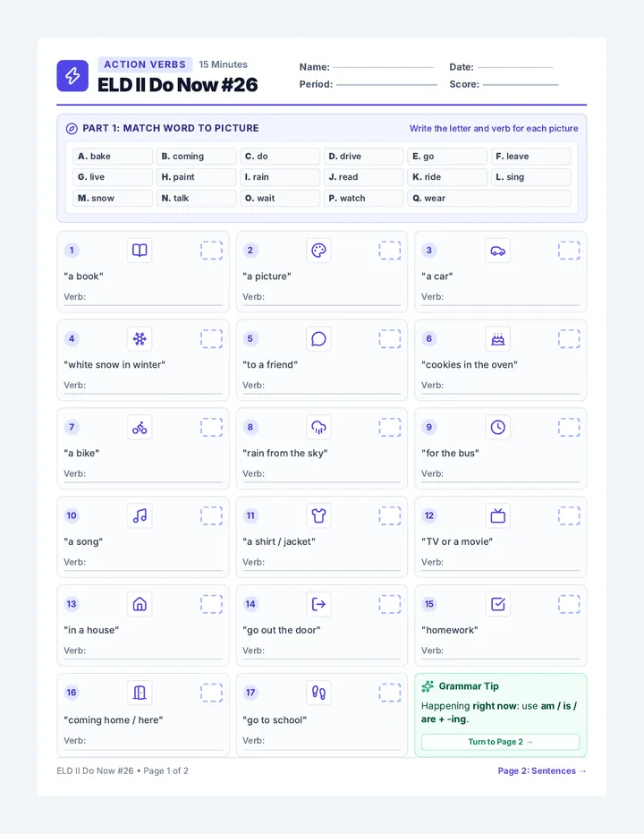644x834 pixels.
Task: Click the Period line field
Action: [386, 85]
